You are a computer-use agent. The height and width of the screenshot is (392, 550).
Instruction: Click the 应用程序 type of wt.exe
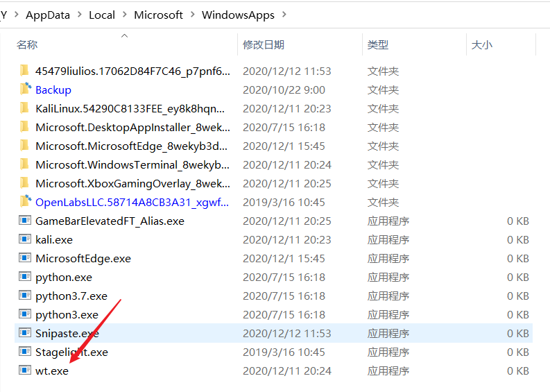[388, 371]
